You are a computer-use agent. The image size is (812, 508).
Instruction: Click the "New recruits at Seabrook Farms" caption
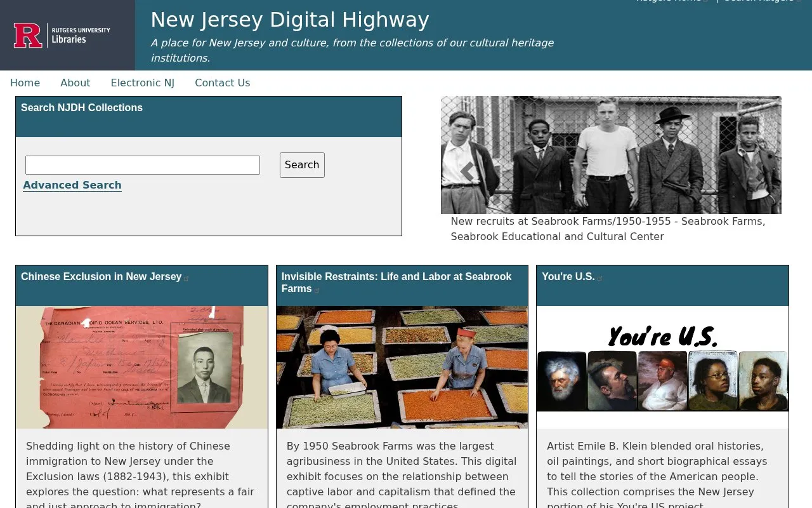tap(608, 229)
